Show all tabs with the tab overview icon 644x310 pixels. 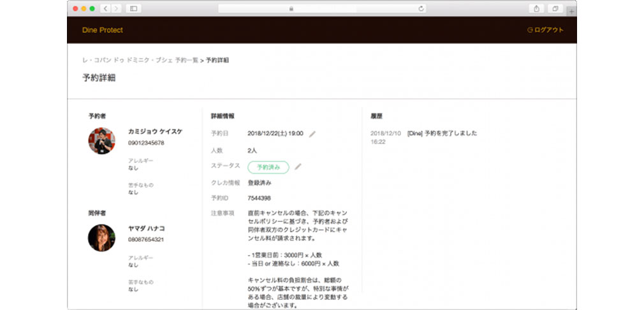555,9
